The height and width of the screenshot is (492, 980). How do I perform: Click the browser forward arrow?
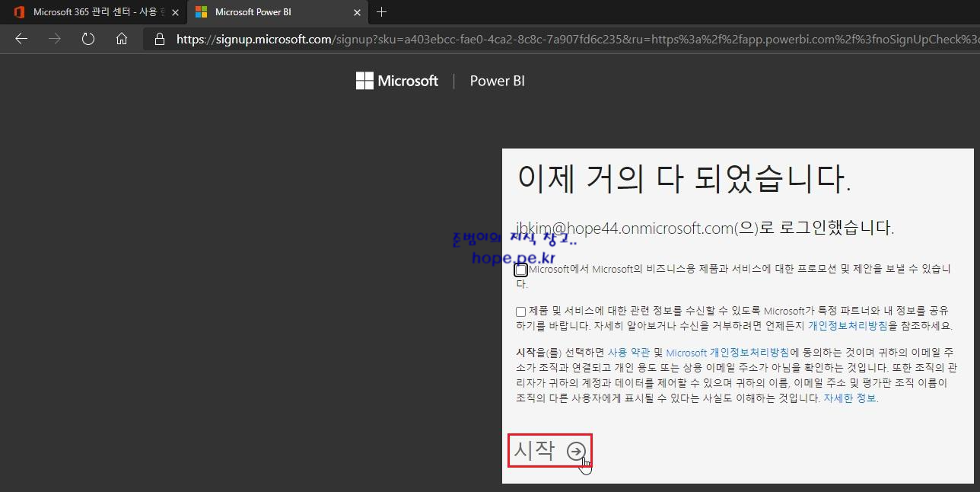(x=55, y=39)
